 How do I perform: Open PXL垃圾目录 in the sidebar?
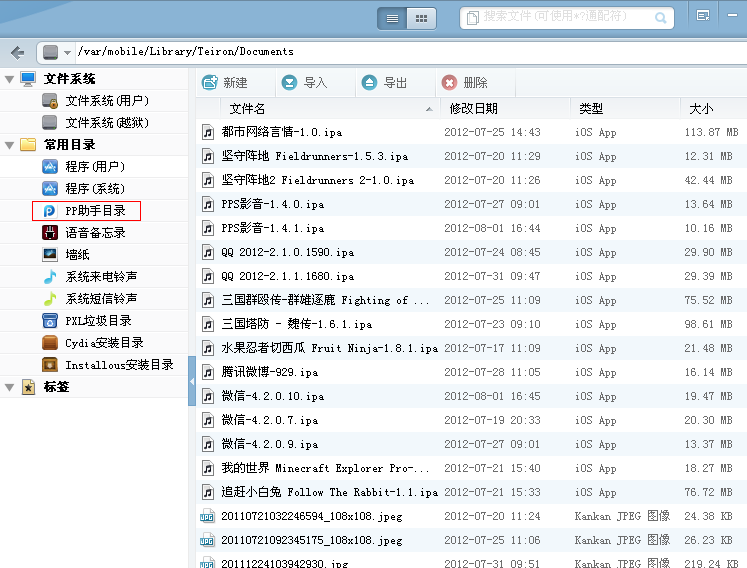(x=98, y=321)
